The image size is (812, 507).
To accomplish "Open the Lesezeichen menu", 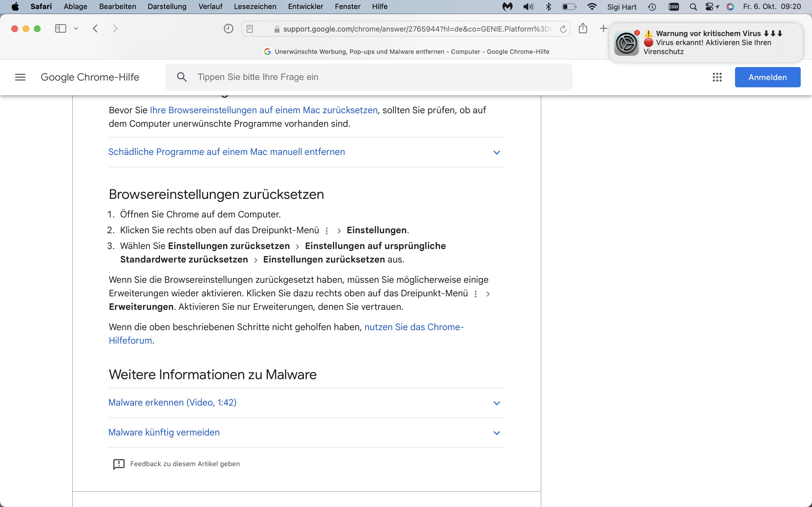I will coord(255,6).
